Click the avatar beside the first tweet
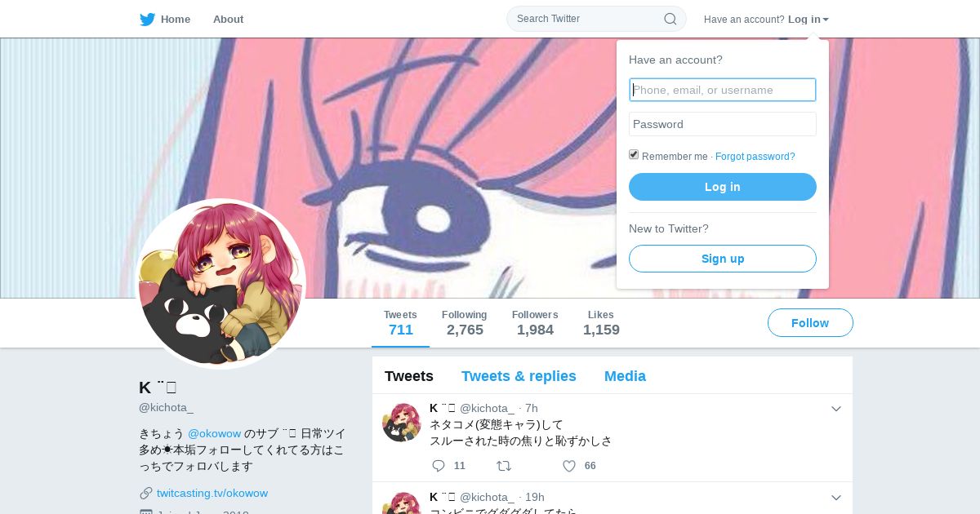The image size is (980, 514). [402, 422]
